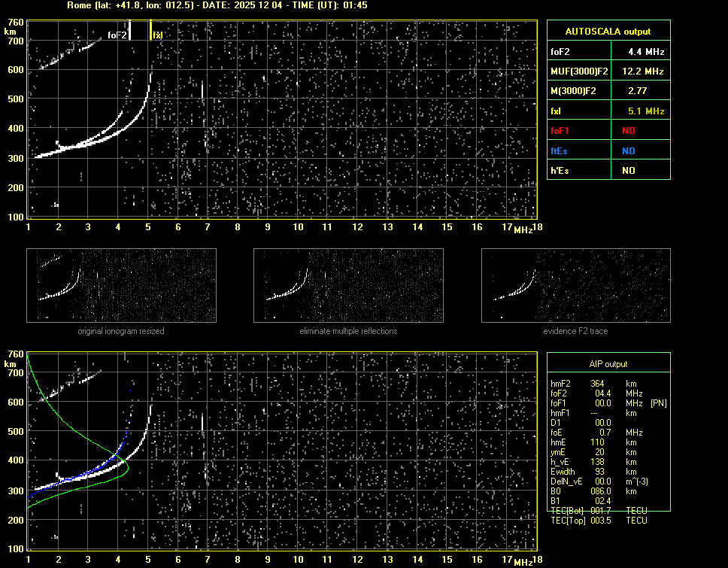The width and height of the screenshot is (728, 568).
Task: Select the 'evidence F2 trace' thumbnail
Action: 575,285
